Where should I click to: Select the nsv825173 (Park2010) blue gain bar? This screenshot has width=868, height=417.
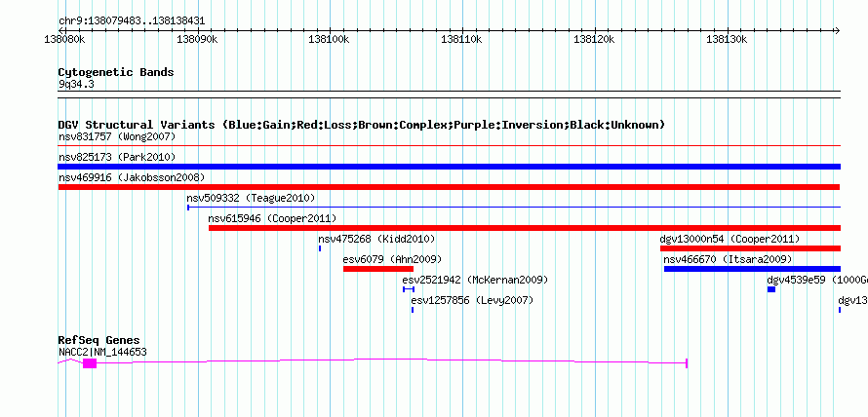(449, 167)
